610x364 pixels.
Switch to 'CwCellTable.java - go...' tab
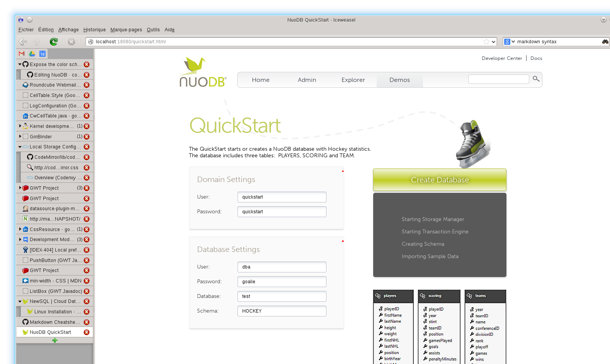pyautogui.click(x=54, y=116)
